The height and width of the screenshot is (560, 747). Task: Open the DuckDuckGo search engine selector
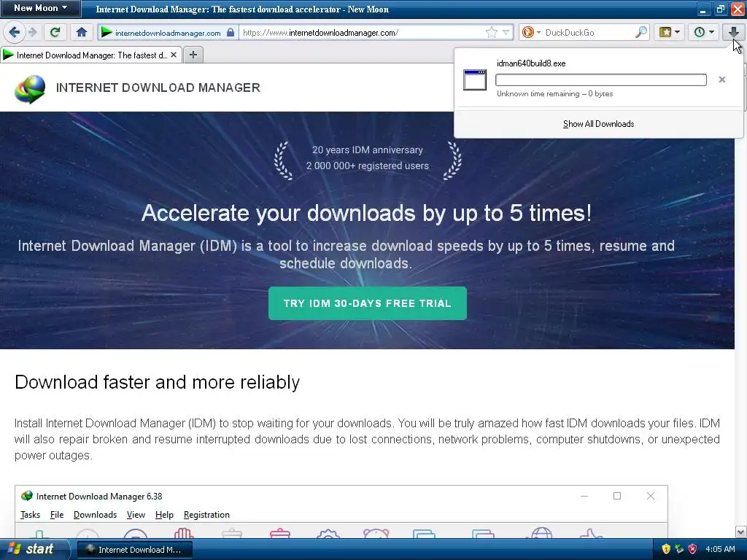(531, 32)
